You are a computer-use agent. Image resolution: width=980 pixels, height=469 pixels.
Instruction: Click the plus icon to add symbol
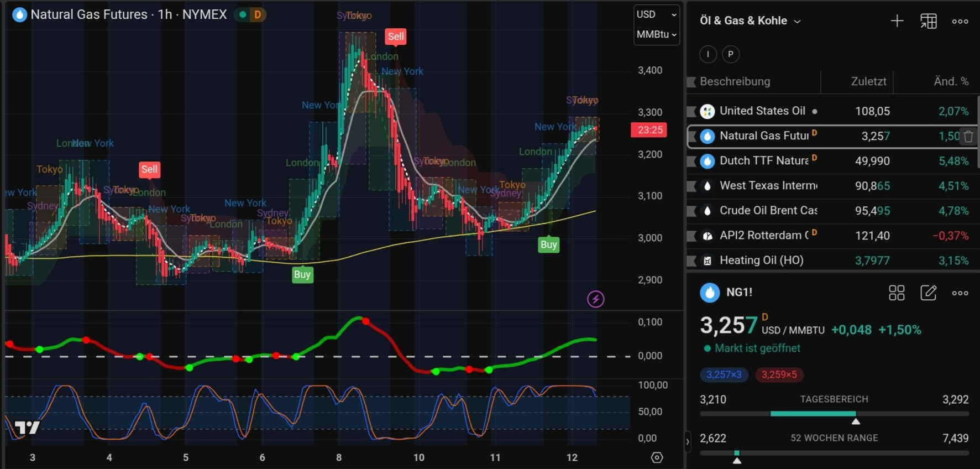(x=897, y=21)
